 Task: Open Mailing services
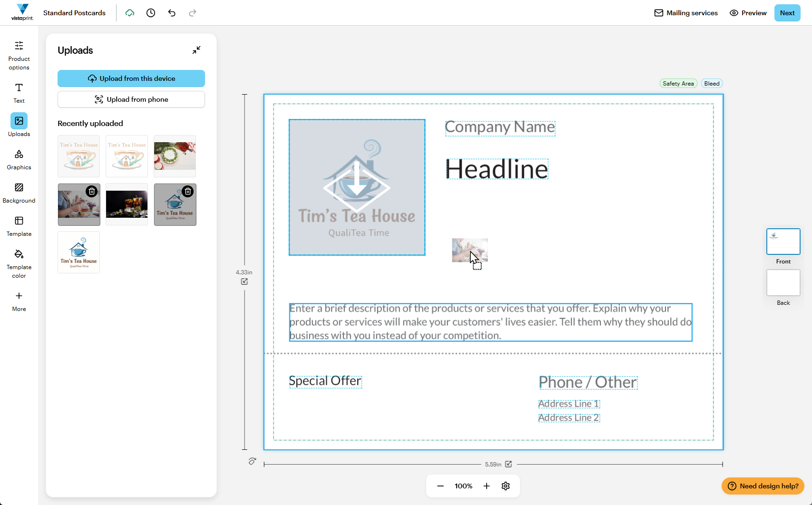pyautogui.click(x=686, y=13)
